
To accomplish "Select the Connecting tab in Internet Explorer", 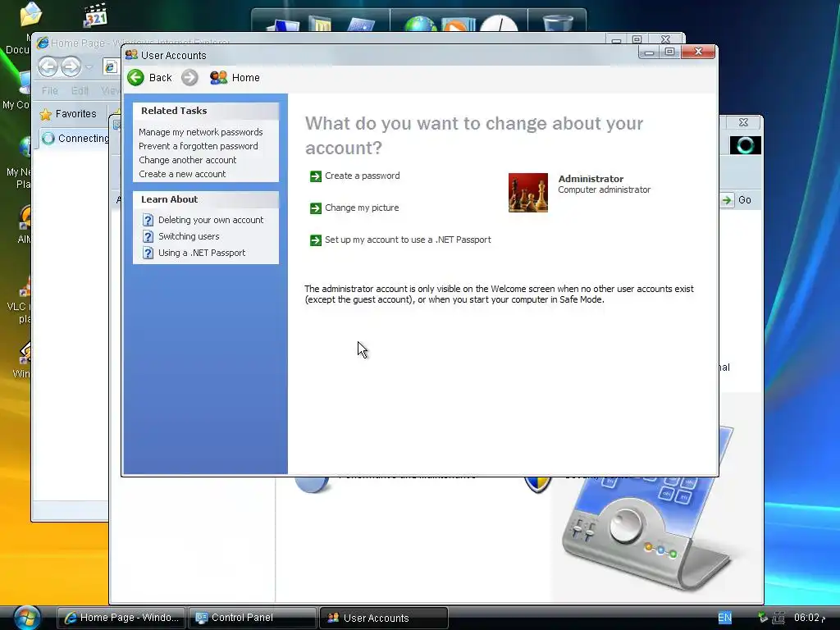I will point(75,138).
